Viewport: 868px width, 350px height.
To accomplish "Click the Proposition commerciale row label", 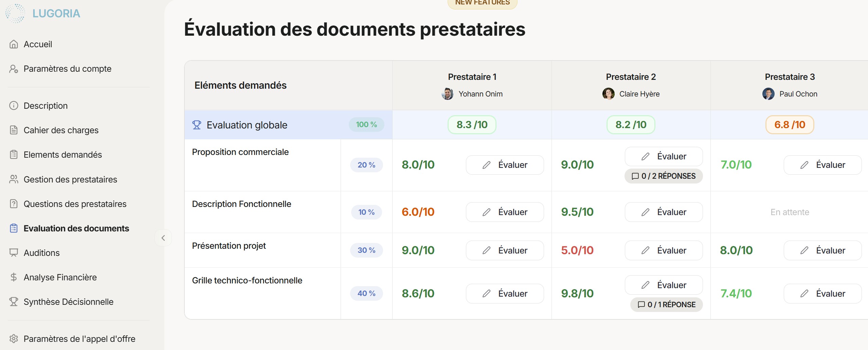I will coord(240,152).
